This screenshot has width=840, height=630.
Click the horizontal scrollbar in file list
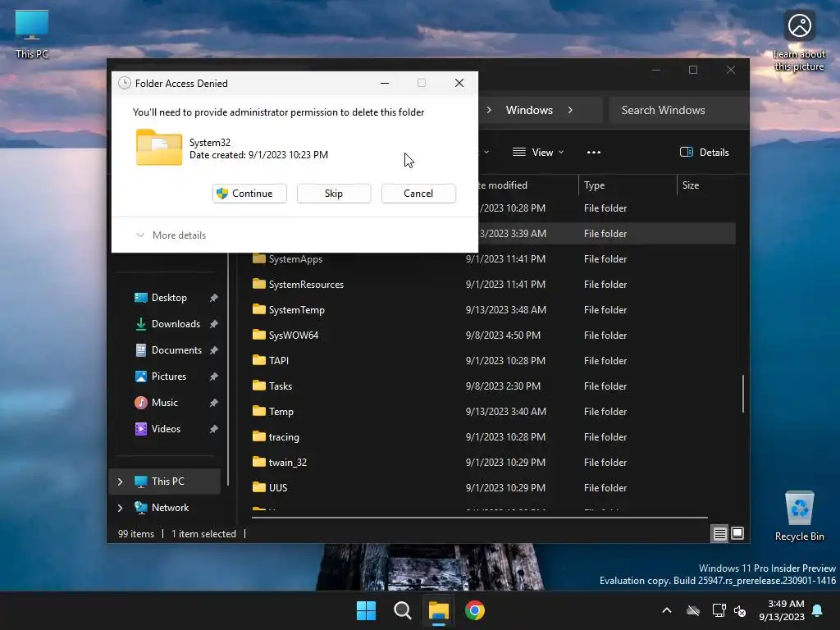tap(479, 518)
